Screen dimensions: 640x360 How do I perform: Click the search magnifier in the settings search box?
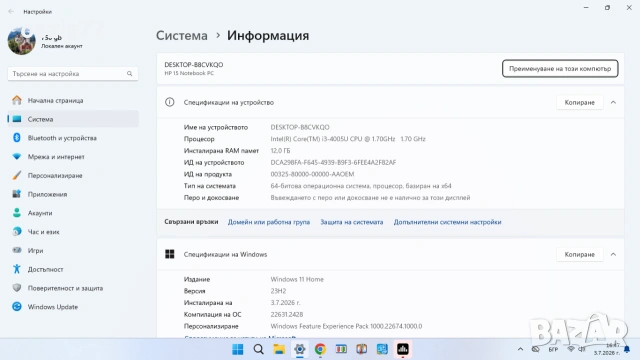(x=129, y=74)
